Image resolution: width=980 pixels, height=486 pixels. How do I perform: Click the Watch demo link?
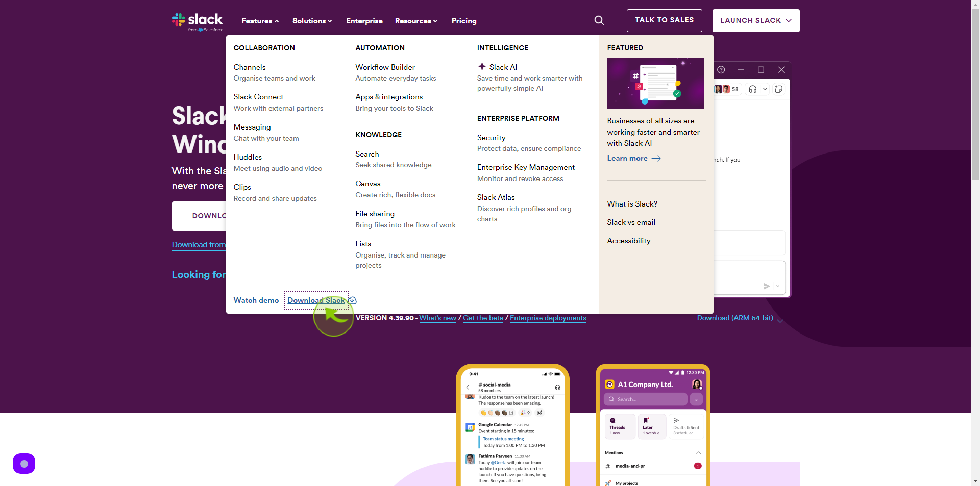pyautogui.click(x=256, y=300)
